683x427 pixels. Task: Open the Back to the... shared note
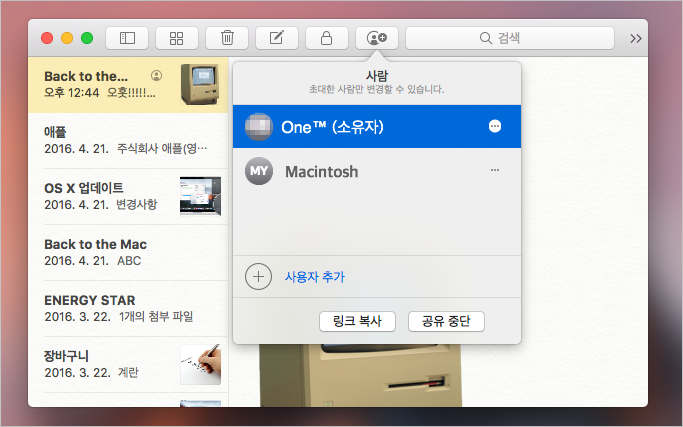pos(128,85)
